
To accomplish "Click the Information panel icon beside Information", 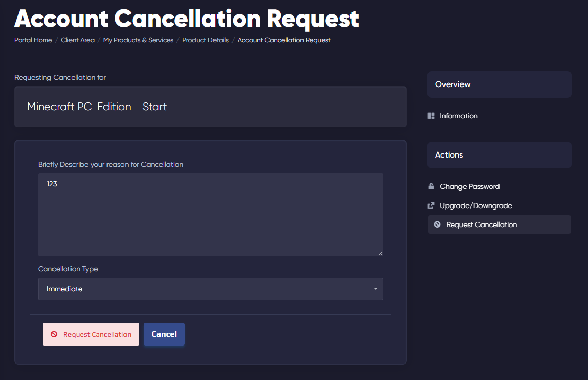I will point(431,115).
